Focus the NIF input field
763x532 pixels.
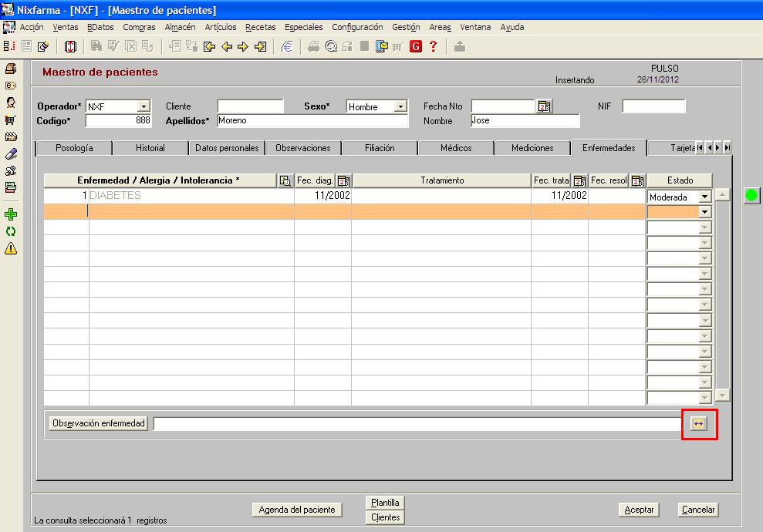pos(653,106)
